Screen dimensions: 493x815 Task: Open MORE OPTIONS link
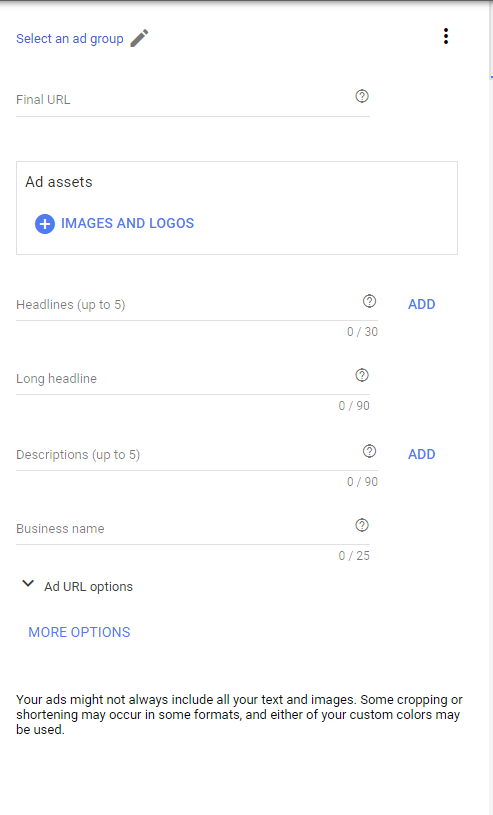[79, 632]
